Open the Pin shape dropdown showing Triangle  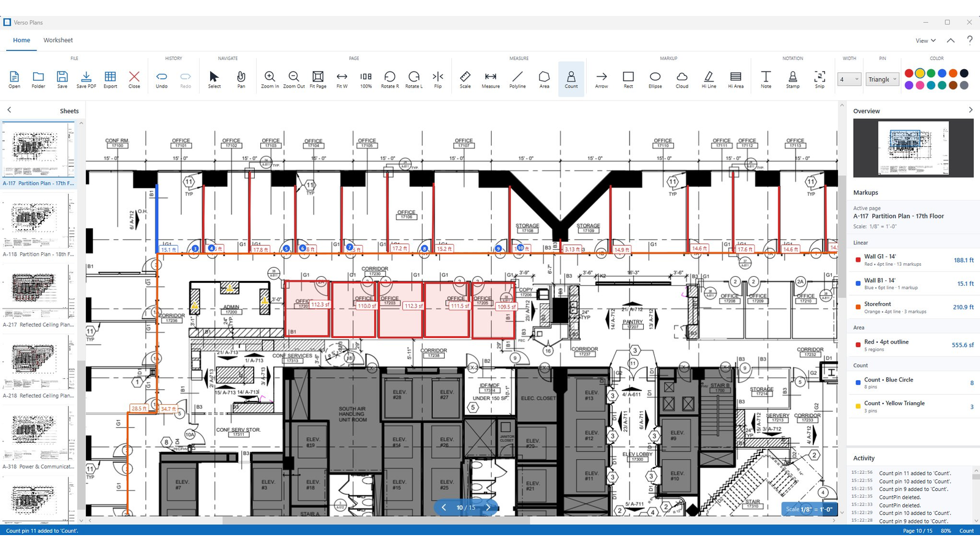point(883,79)
